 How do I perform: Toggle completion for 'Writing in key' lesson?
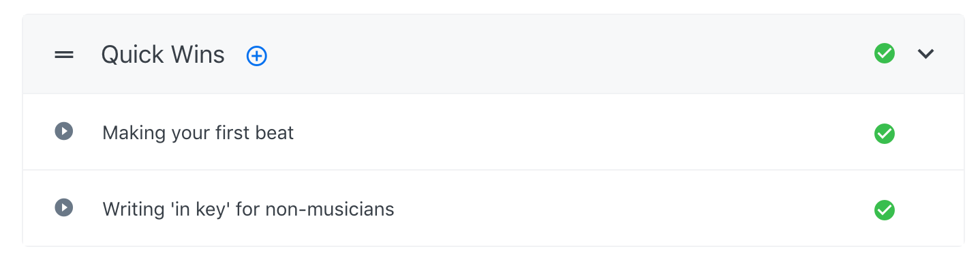tap(885, 210)
